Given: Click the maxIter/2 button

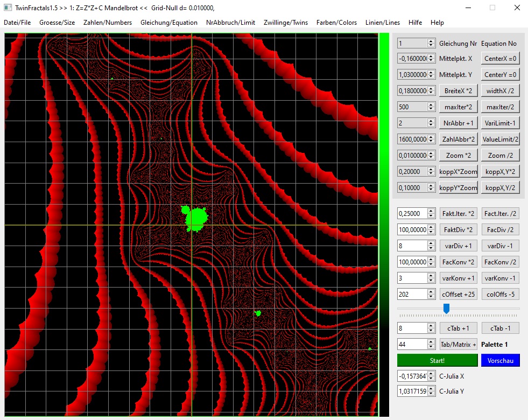Looking at the screenshot, I should click(501, 107).
